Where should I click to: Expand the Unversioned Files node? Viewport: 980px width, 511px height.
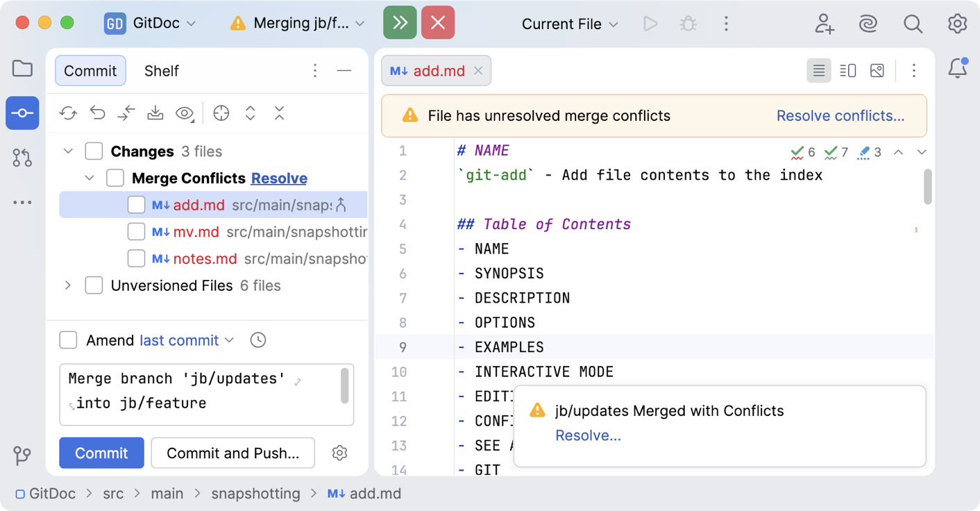click(68, 285)
